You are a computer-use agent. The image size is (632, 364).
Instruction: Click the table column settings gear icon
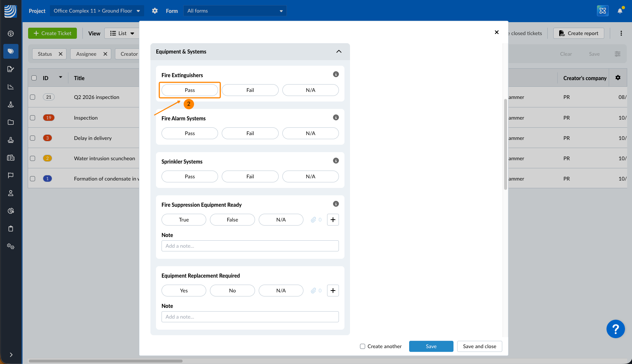(x=618, y=78)
